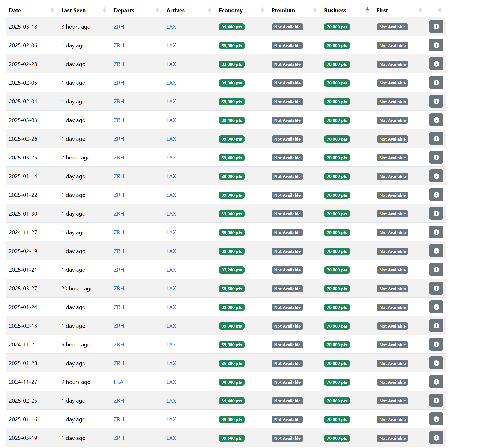Image resolution: width=482 pixels, height=448 pixels.
Task: Sort by First class column
Action: pos(382,10)
